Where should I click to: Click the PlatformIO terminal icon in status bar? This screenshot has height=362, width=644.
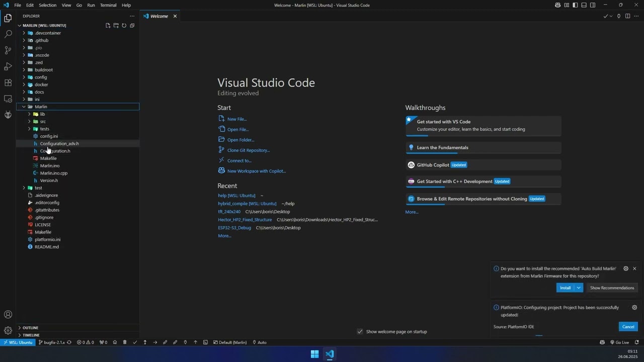coord(205,342)
